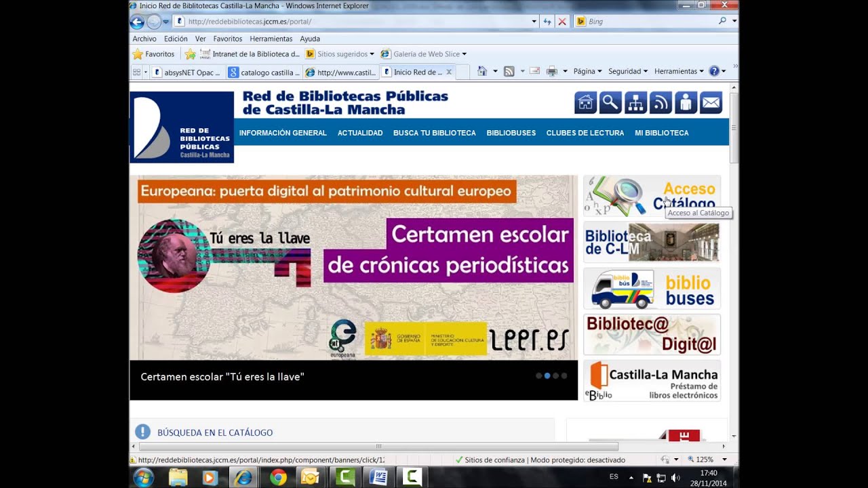Switch to Internet Explorer on the taskbar
868x488 pixels.
click(243, 477)
